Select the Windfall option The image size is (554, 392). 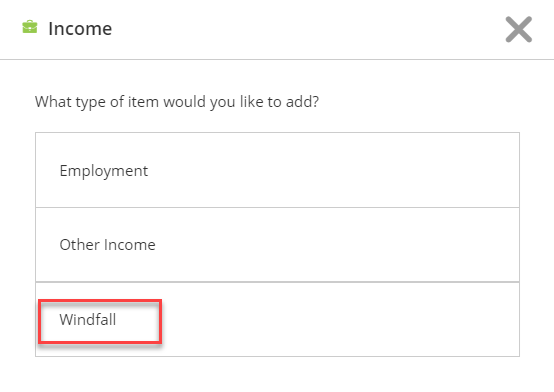click(277, 319)
